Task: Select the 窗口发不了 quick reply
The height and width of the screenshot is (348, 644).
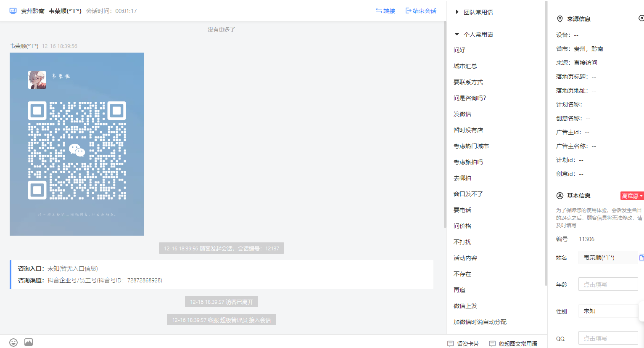Action: click(x=468, y=194)
